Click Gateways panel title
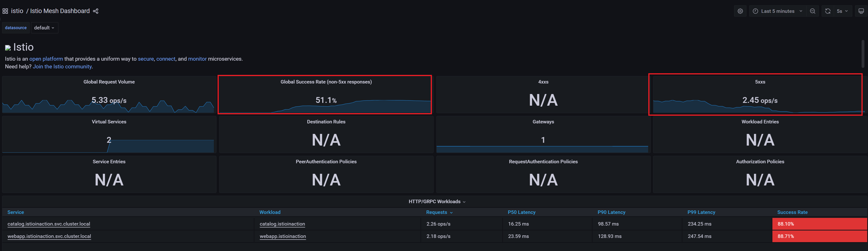The width and height of the screenshot is (868, 251). click(543, 122)
